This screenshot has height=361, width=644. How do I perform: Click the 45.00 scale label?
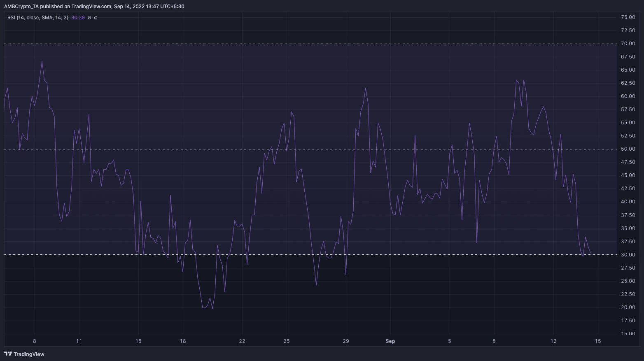point(628,175)
